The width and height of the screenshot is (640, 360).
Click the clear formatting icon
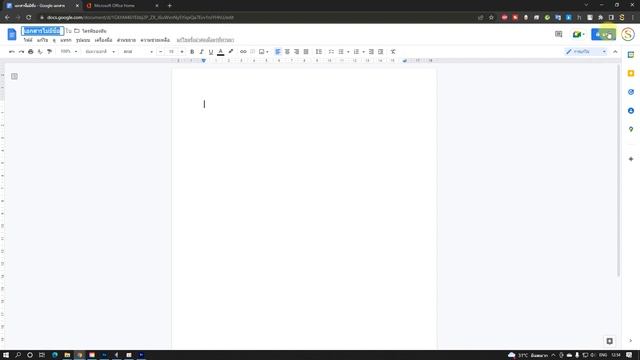(393, 52)
